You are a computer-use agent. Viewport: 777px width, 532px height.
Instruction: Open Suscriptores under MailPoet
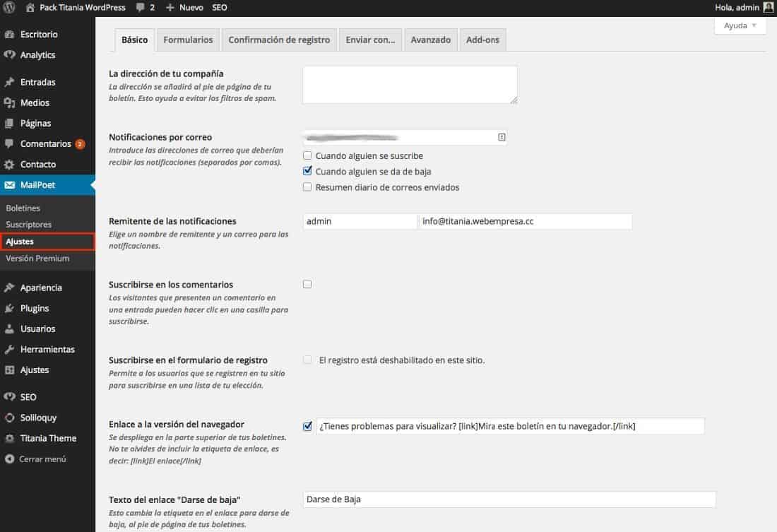click(x=29, y=225)
